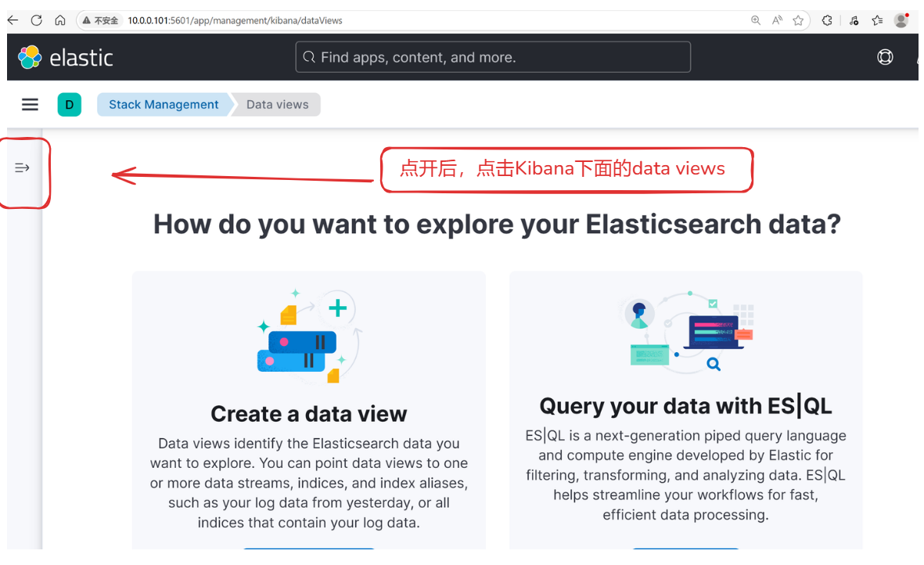
Task: Reload the page with the refresh icon
Action: [x=37, y=20]
